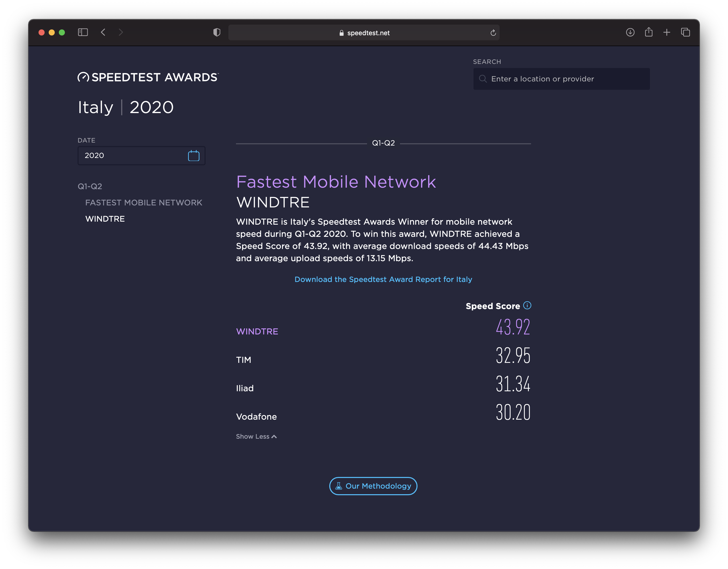
Task: Reload the speedtest.net page
Action: click(493, 33)
